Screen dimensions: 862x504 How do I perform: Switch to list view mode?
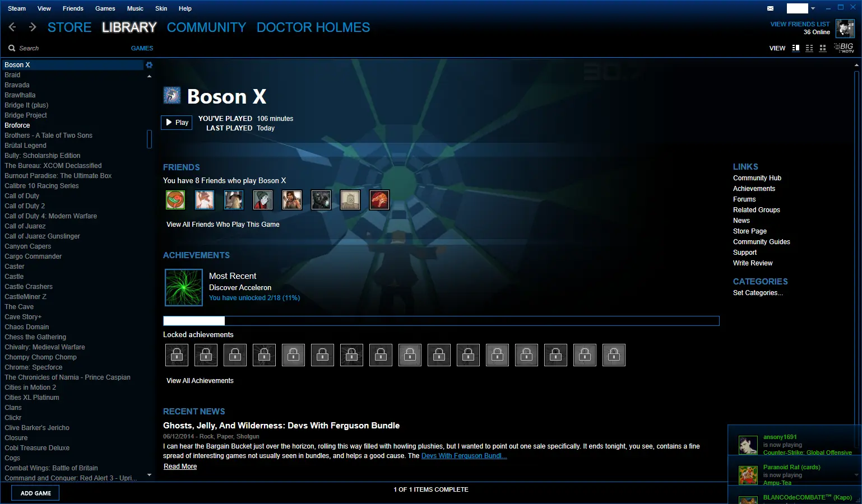point(809,48)
